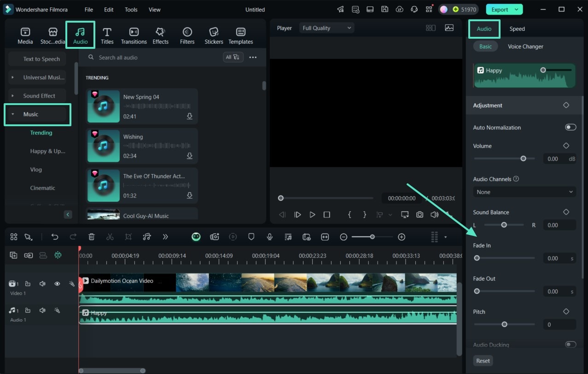Select the Split scissors tool

click(110, 237)
